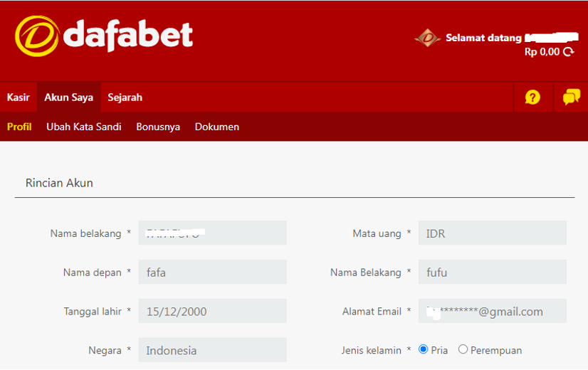588x370 pixels.
Task: Click the Nama Belakang field containing fufu
Action: coord(493,272)
